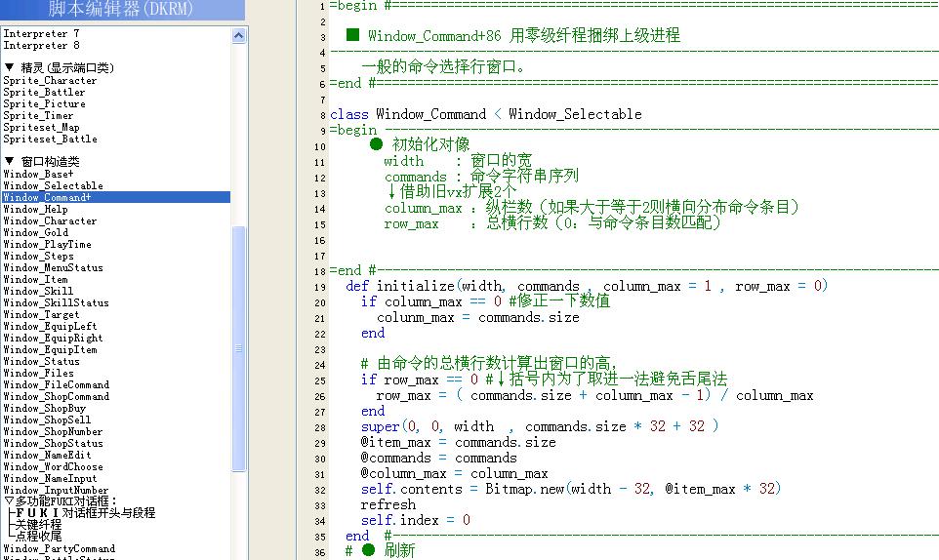Image resolution: width=939 pixels, height=560 pixels.
Task: Collapse the 多功能FUKI对话框 tree node
Action: (9, 500)
